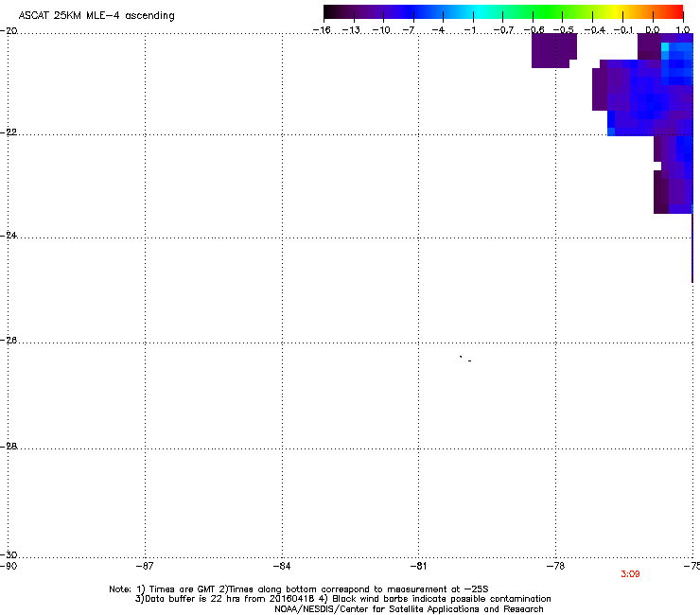Click the NOAA/NESDIS credit line

[x=409, y=609]
